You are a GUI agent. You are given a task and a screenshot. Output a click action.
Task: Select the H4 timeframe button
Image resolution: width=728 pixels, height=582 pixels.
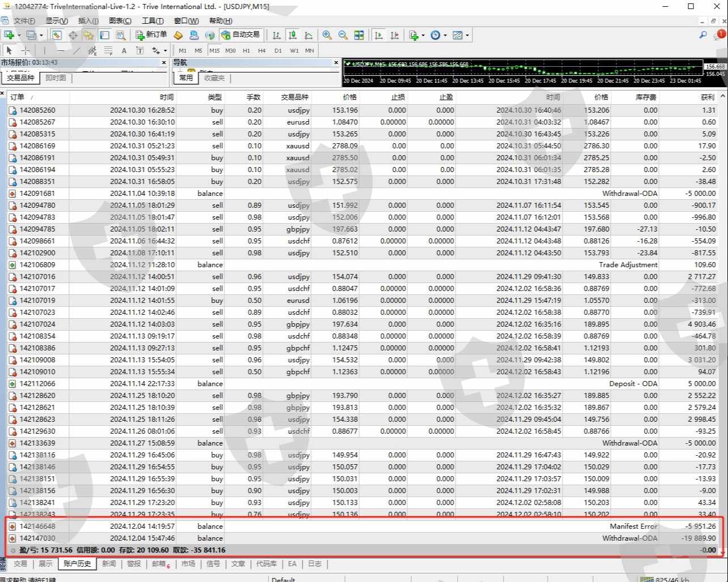coord(262,50)
